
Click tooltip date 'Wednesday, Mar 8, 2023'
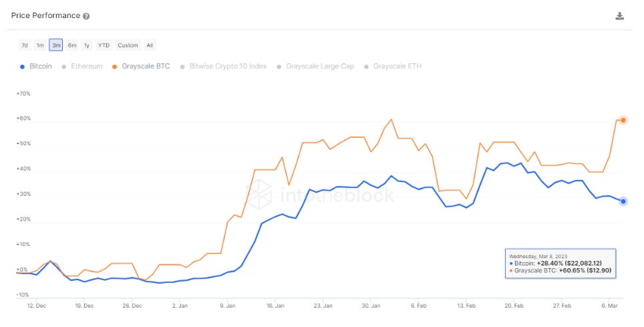(538, 256)
